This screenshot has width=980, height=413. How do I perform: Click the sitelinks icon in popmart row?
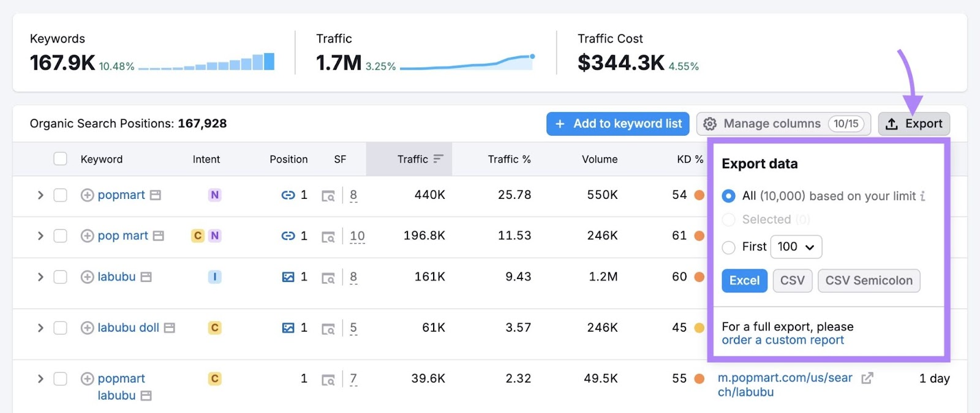click(x=288, y=195)
